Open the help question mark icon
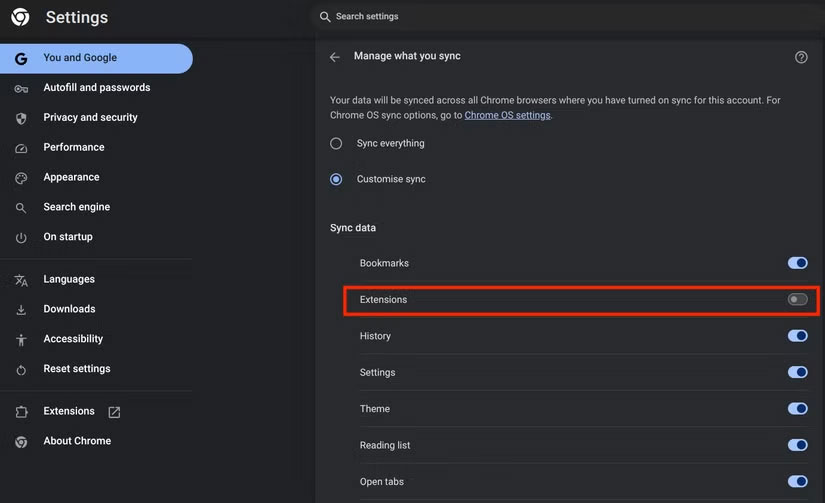 (x=801, y=57)
